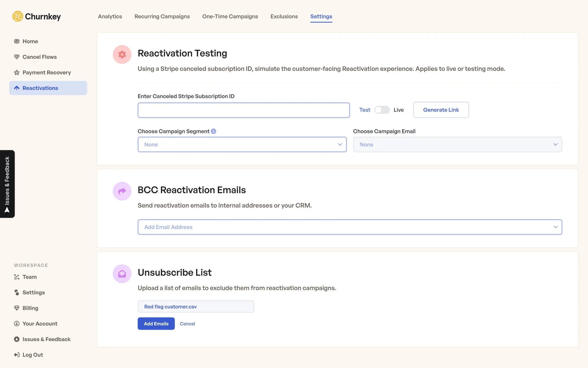Screen dimensions: 588x368
Task: Open Cancel Flows heart icon
Action: pos(17,57)
